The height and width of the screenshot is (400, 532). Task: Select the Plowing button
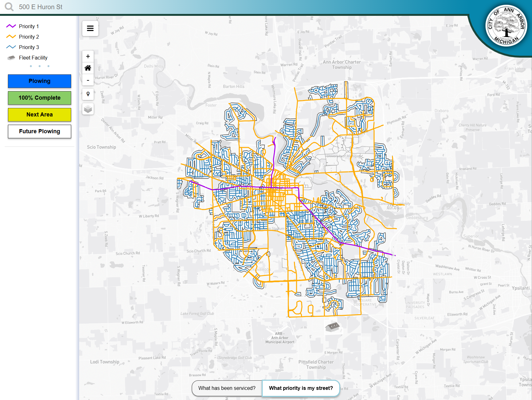pyautogui.click(x=40, y=81)
